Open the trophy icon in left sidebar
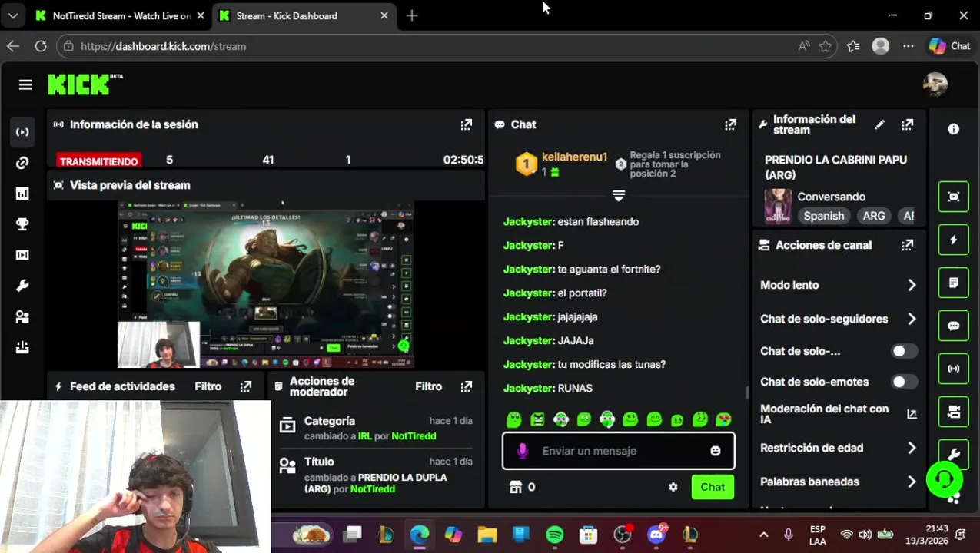 point(22,224)
